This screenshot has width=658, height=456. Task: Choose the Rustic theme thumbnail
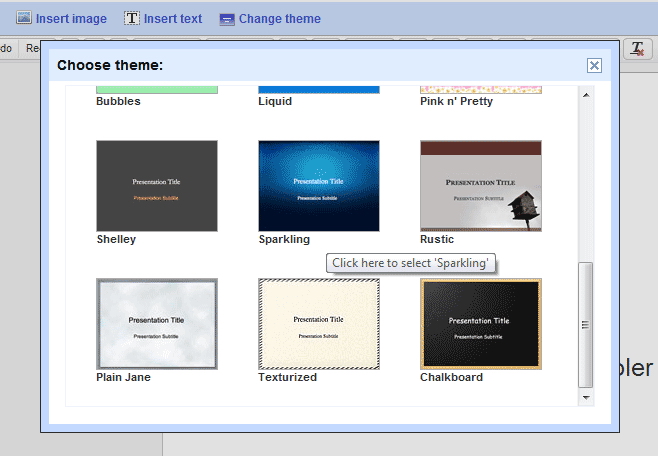tap(481, 186)
